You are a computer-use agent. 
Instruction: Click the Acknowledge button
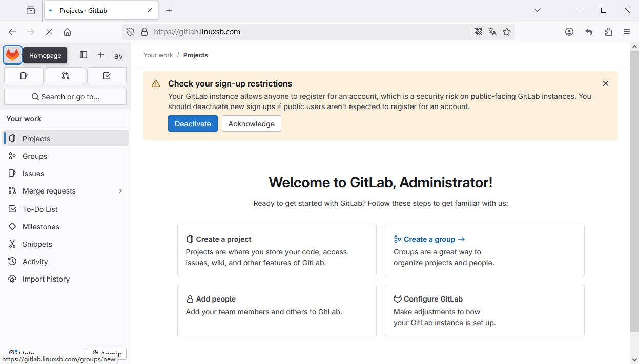(x=251, y=124)
